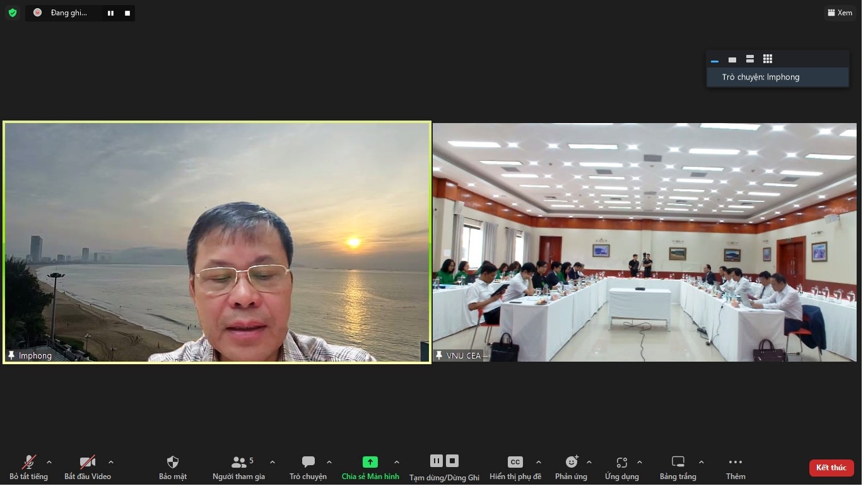
Task: Open Bảng trắng whiteboard icon
Action: coord(678,463)
